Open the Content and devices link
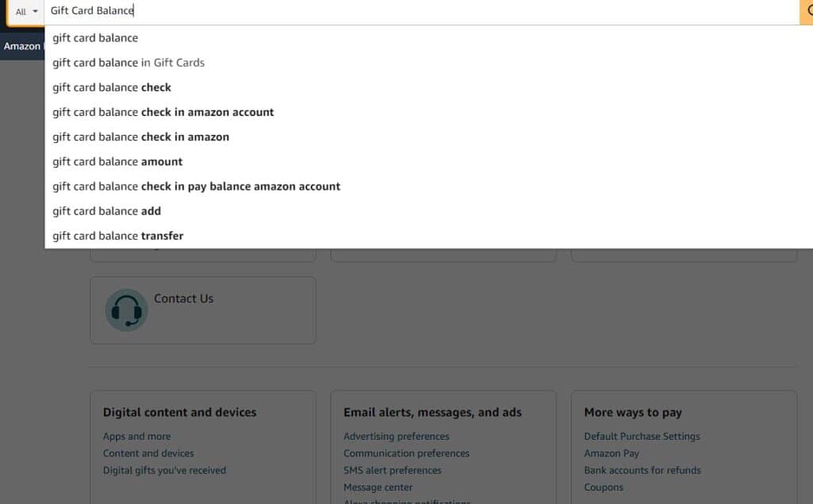The image size is (813, 504). pyautogui.click(x=148, y=453)
